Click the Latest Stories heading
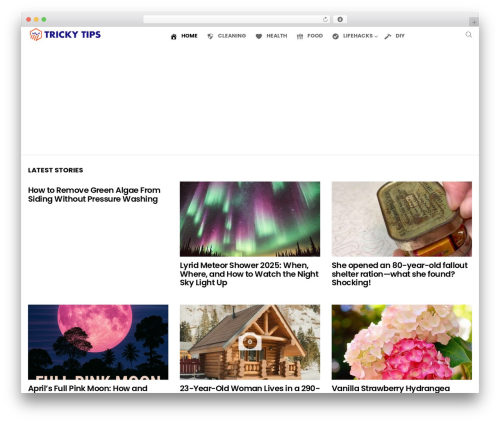500x423 pixels. pyautogui.click(x=56, y=170)
